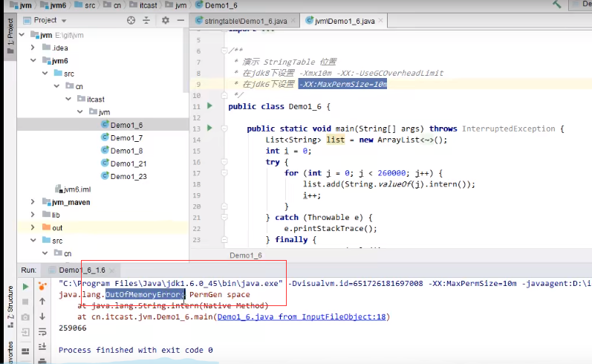
Task: Click the Stop process square icon
Action: coord(26,302)
